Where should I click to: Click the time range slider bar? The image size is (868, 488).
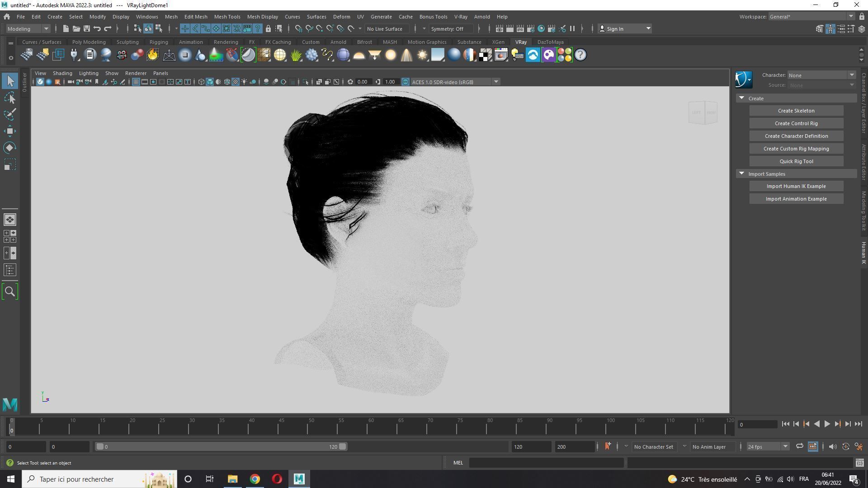[221, 446]
